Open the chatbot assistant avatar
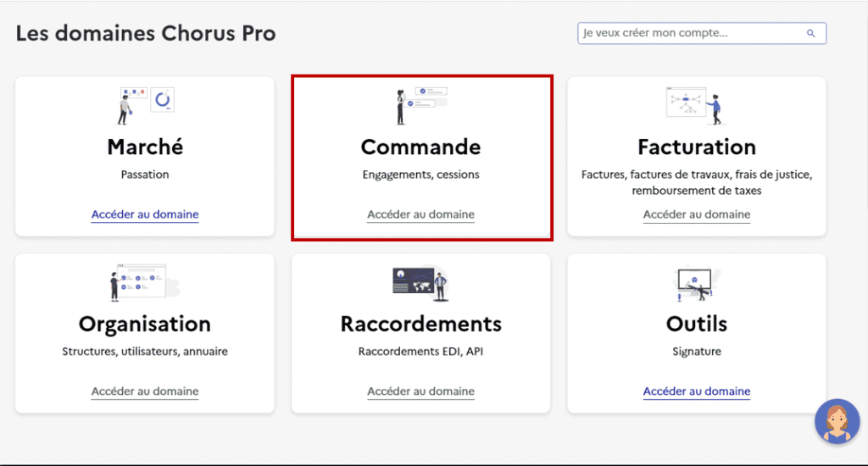This screenshot has width=868, height=466. coord(837,421)
